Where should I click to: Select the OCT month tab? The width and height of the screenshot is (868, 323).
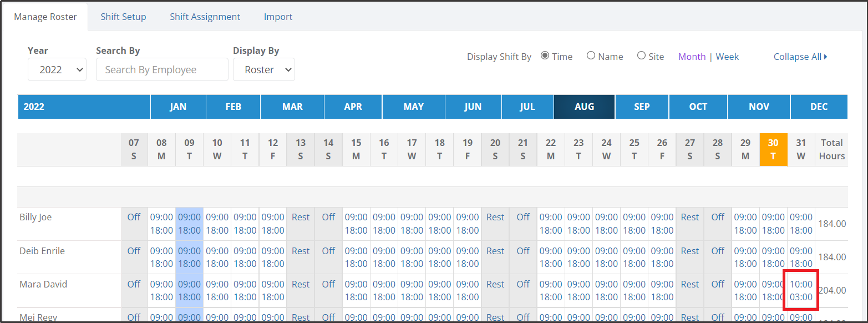698,107
